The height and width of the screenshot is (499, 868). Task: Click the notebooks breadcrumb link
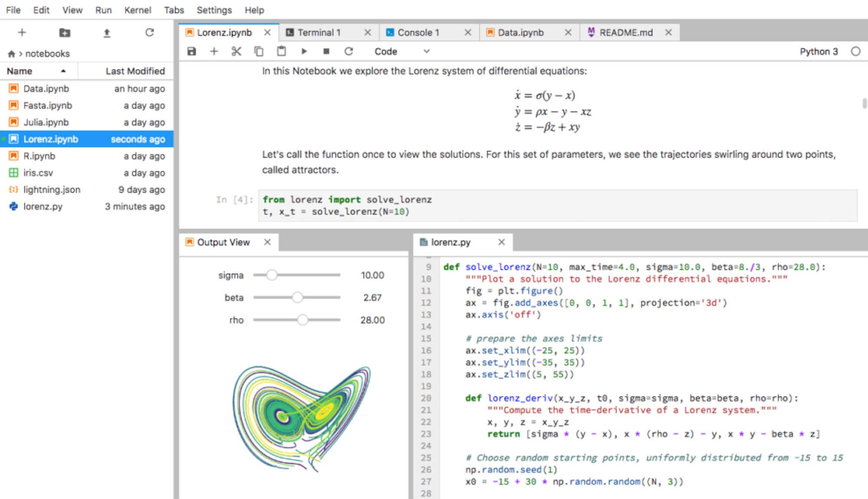coord(47,54)
